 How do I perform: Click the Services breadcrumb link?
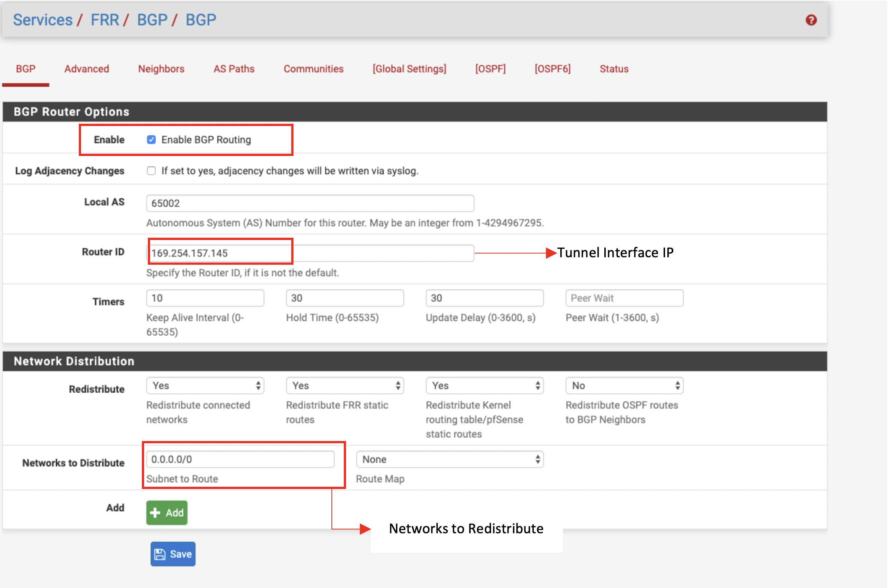coord(43,20)
